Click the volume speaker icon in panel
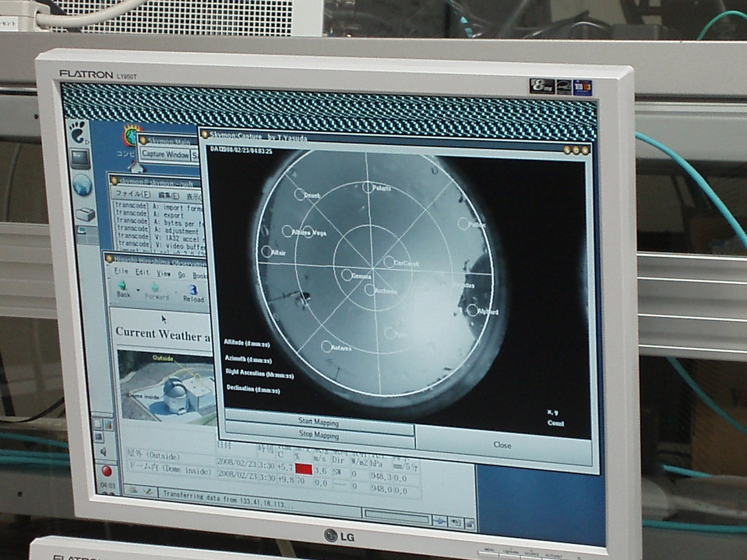747x560 pixels. (104, 452)
